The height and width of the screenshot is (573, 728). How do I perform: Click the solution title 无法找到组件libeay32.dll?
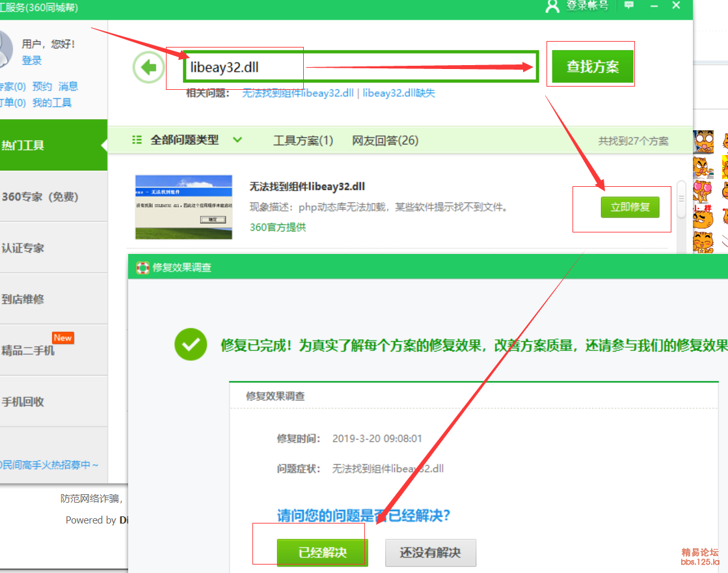307,187
